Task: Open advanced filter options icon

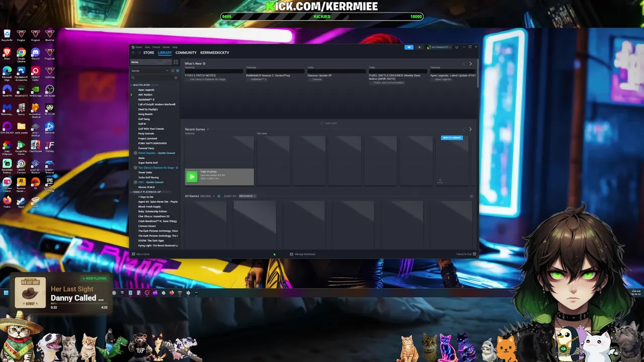Action: point(176,78)
